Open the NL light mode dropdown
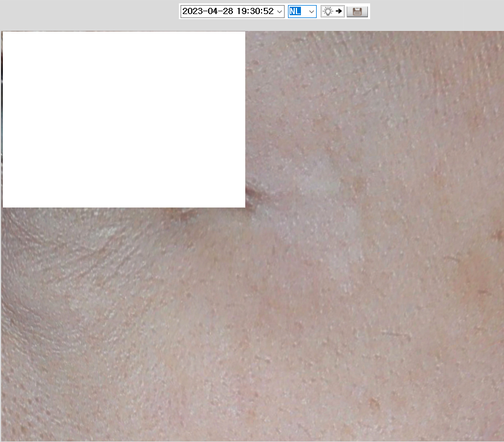This screenshot has height=442, width=504. click(x=302, y=11)
